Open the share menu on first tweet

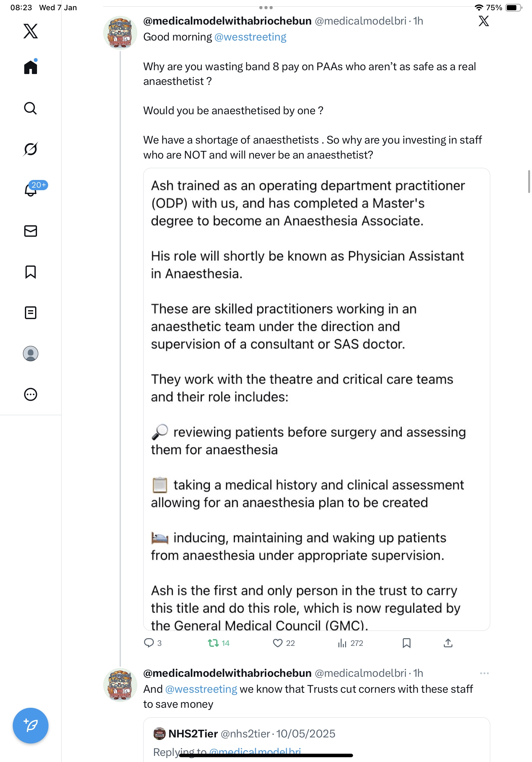coord(448,643)
